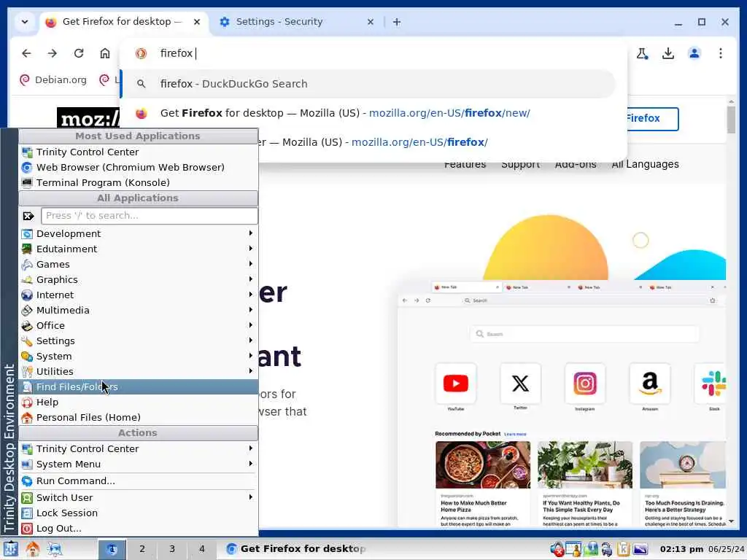Viewport: 747px width, 560px height.
Task: Open the All Languages link
Action: pos(645,165)
